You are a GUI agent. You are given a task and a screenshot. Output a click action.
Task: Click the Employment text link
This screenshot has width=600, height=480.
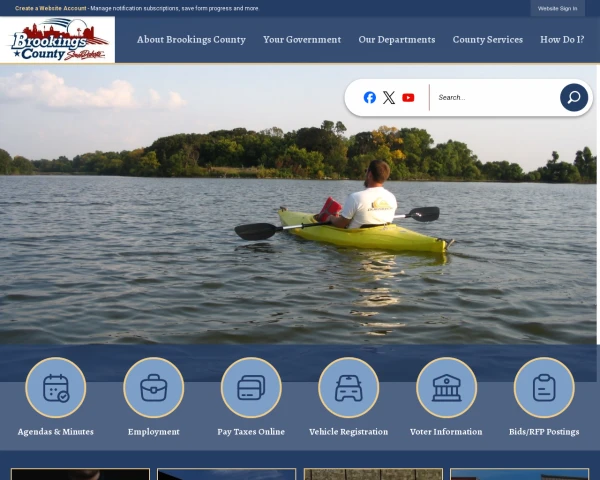(x=153, y=432)
